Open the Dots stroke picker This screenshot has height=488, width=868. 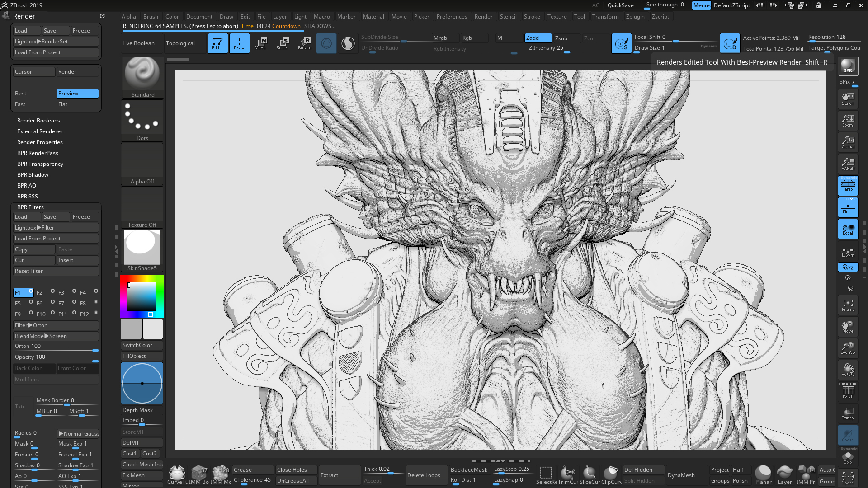coord(142,120)
